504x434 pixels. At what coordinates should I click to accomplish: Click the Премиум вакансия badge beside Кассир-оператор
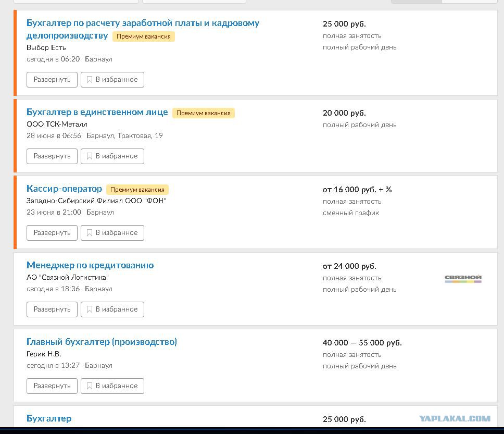(137, 190)
